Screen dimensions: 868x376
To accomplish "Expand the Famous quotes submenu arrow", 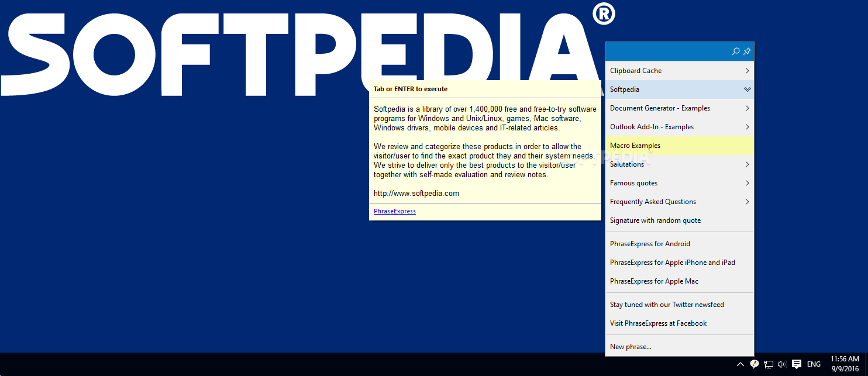I will (747, 183).
